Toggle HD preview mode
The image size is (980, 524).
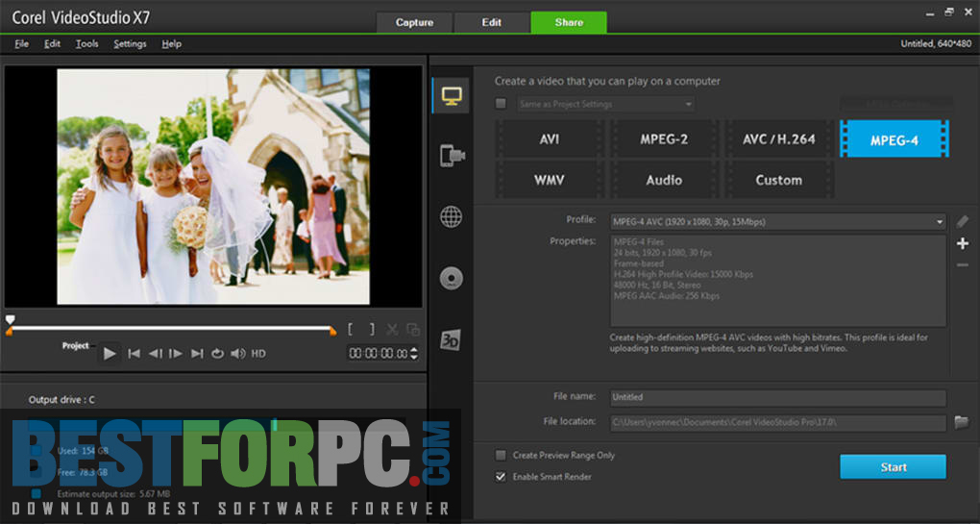click(x=258, y=354)
